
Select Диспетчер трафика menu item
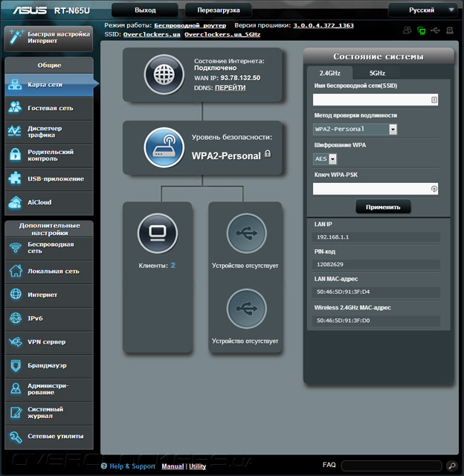point(49,132)
